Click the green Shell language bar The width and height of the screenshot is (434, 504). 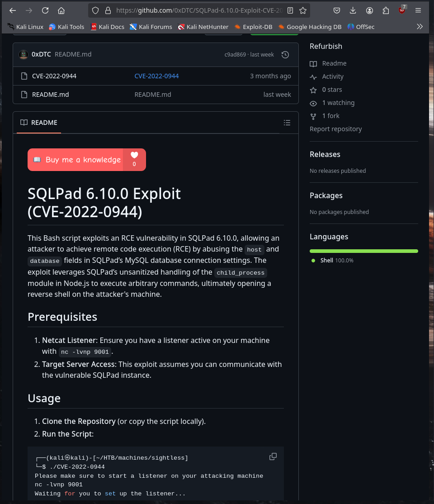(x=363, y=251)
